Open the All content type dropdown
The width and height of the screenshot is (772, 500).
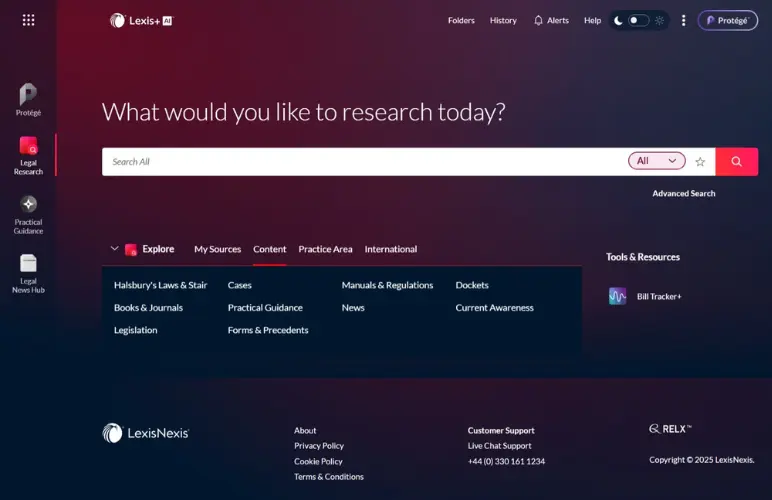pyautogui.click(x=656, y=161)
